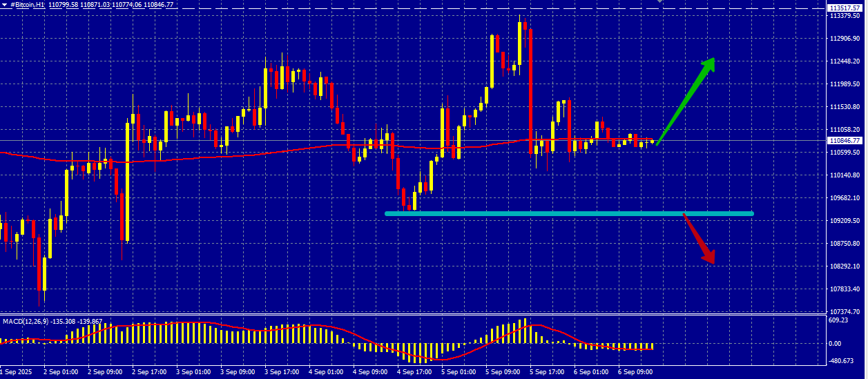
Task: Click the 111989.50 price axis label
Action: (x=845, y=84)
